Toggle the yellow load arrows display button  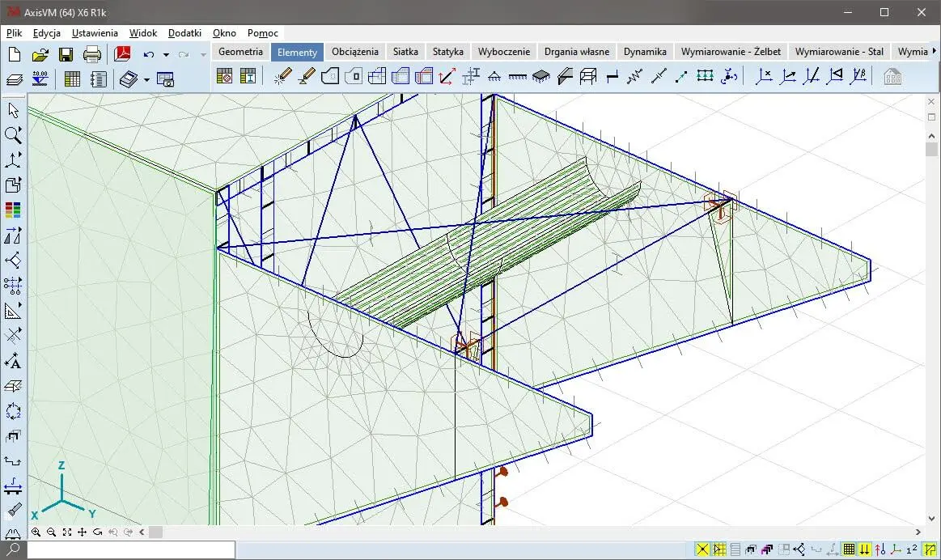tap(865, 549)
